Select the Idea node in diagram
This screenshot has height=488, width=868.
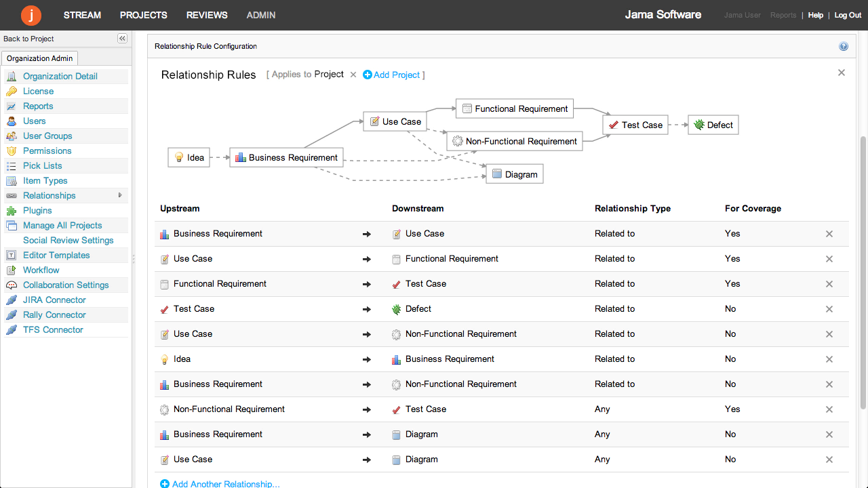point(189,158)
